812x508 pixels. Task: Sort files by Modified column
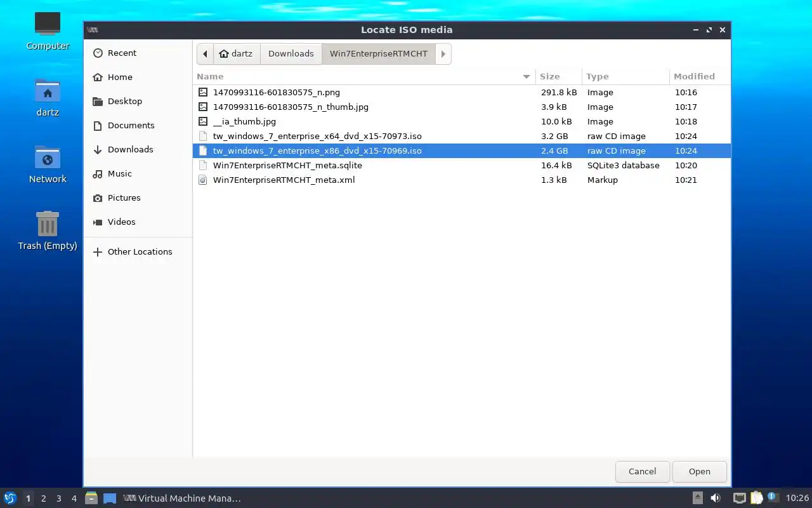[x=700, y=77]
